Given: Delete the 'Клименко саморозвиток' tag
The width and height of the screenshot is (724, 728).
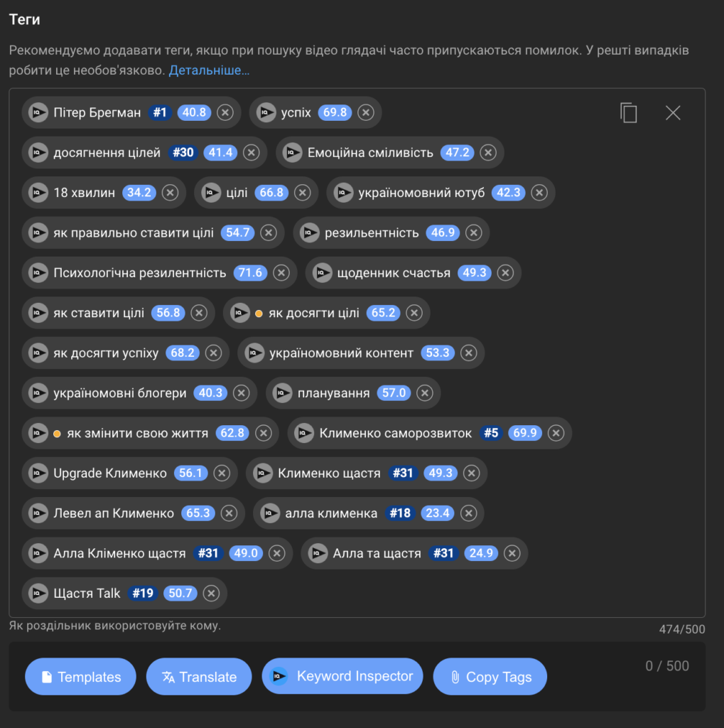Looking at the screenshot, I should click(556, 433).
